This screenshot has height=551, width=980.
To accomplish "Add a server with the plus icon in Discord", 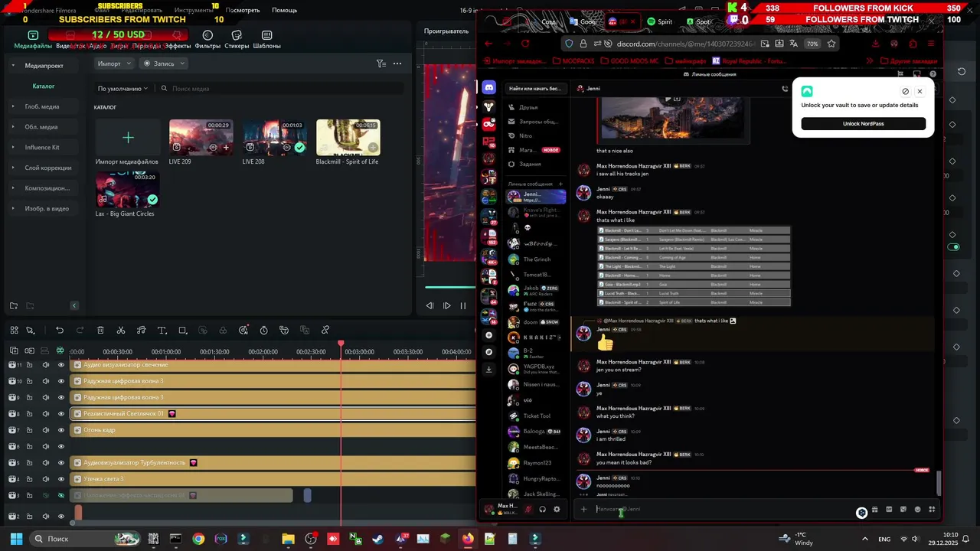I will 489,335.
